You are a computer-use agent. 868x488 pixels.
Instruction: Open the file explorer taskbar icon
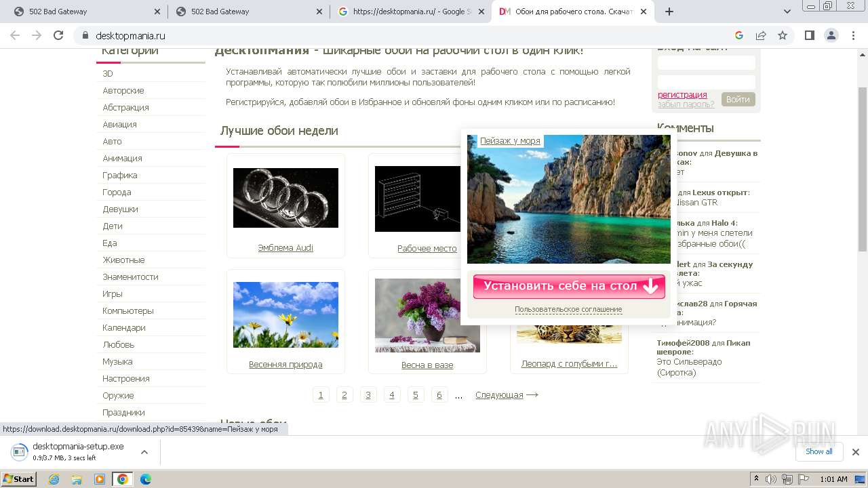coord(77,479)
